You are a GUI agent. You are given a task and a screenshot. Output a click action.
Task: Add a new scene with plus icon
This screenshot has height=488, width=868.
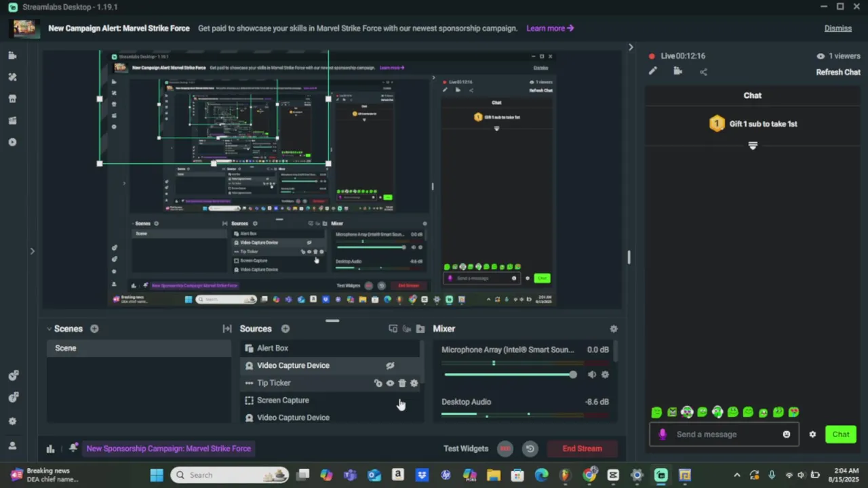click(x=94, y=329)
